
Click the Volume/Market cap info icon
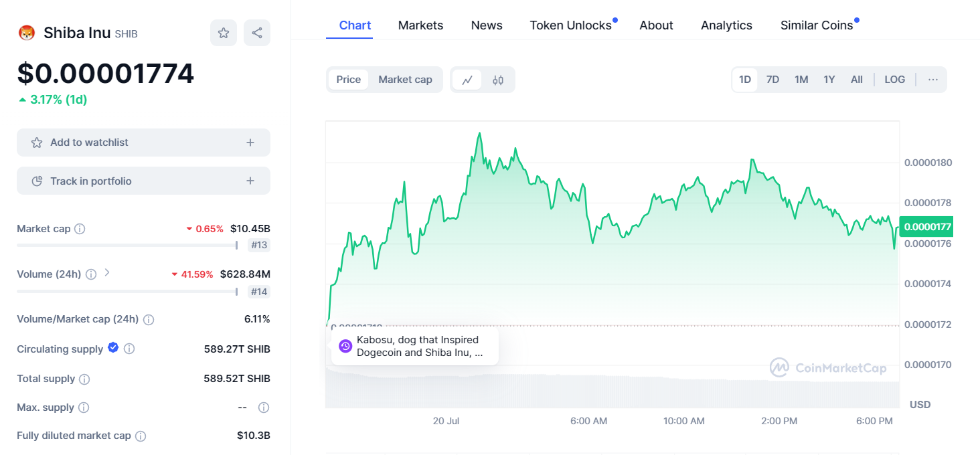coord(149,320)
